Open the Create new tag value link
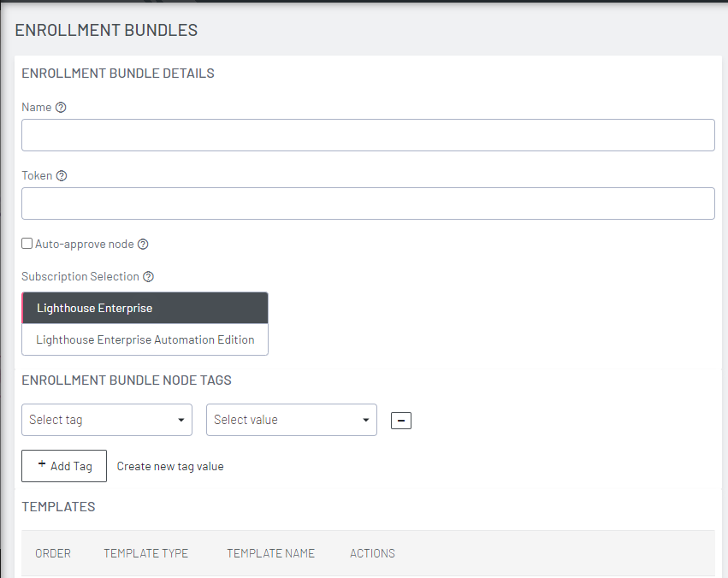728x578 pixels. tap(169, 466)
